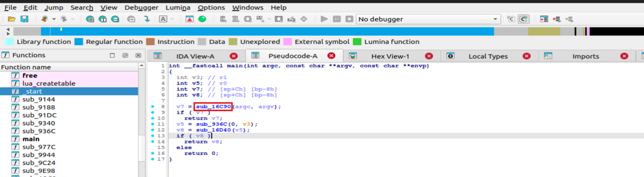The width and height of the screenshot is (644, 177).
Task: Toggle breakpoint dot on line 14
Action: pos(153,142)
